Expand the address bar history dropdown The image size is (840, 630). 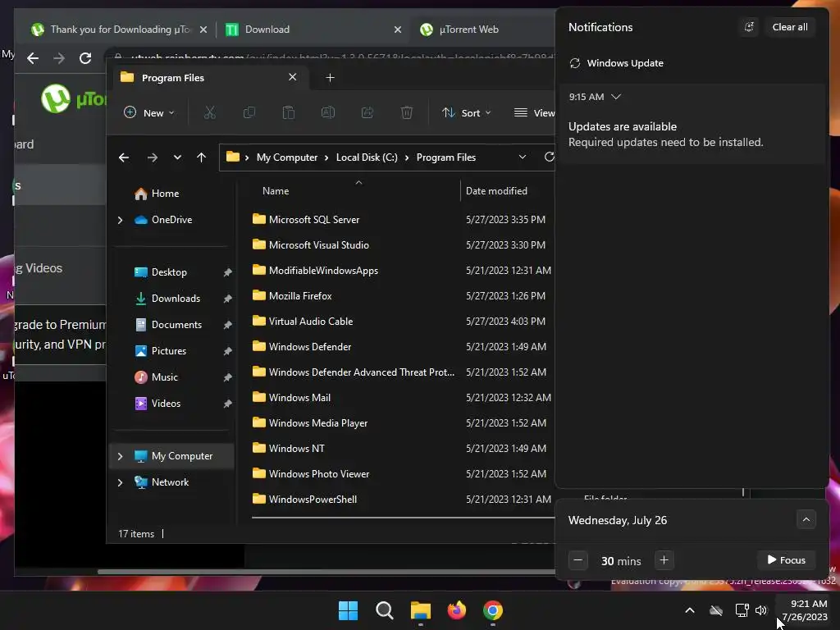click(523, 157)
